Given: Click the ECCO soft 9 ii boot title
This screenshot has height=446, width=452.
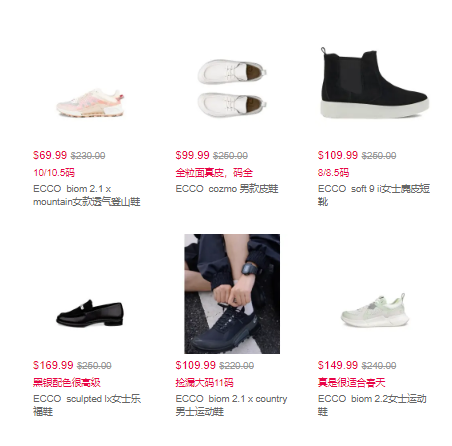Looking at the screenshot, I should [x=374, y=195].
